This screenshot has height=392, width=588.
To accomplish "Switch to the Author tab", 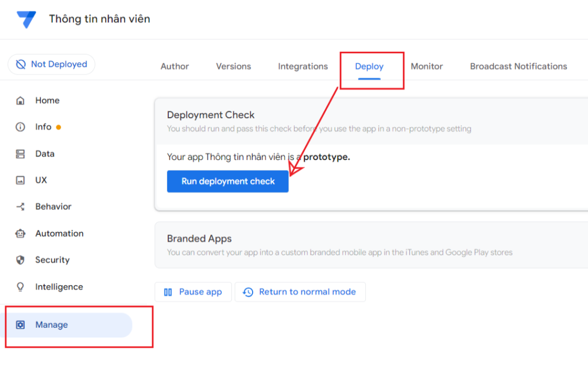I will pos(175,66).
